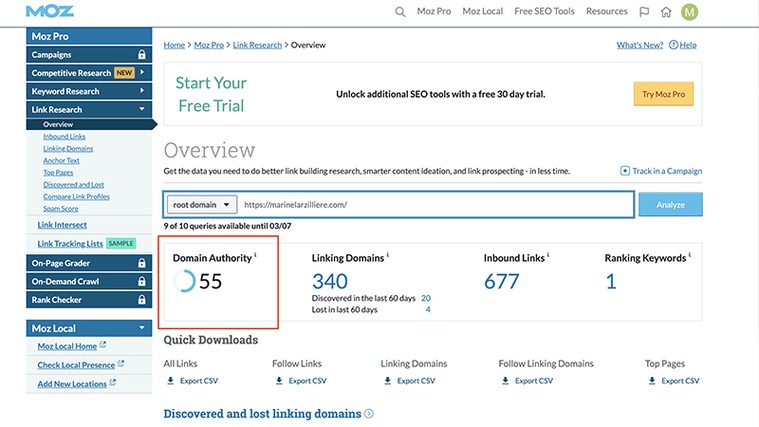Open Moz Pro in top navigation
This screenshot has height=427, width=759.
(x=434, y=11)
